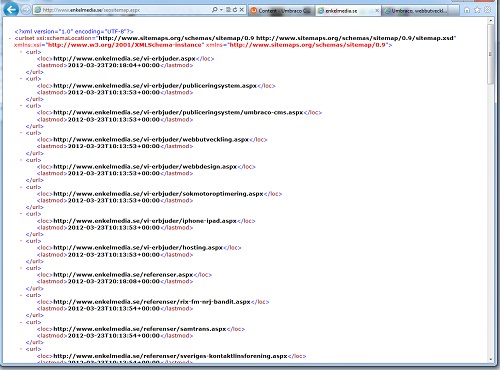Image resolution: width=500 pixels, height=370 pixels.
Task: Collapse the urlset root node
Action: [x=10, y=38]
